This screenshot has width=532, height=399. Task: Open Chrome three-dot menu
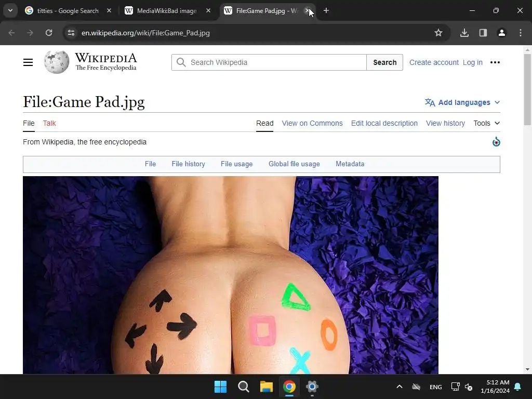(x=520, y=33)
